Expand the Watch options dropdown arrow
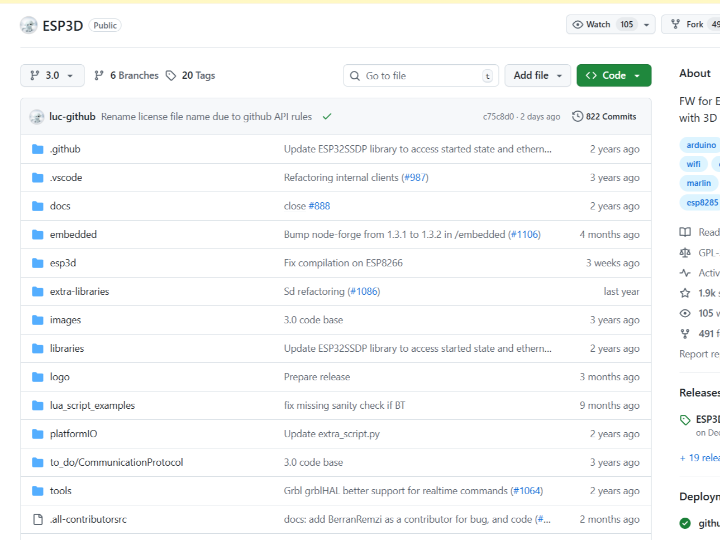This screenshot has width=720, height=540. (x=647, y=25)
